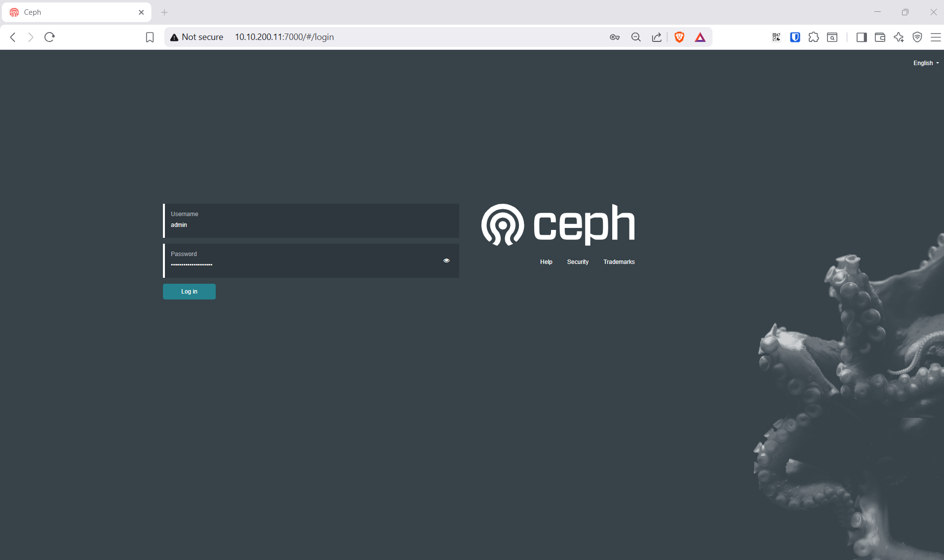Open saved passwords key icon
Image resolution: width=944 pixels, height=560 pixels.
615,37
